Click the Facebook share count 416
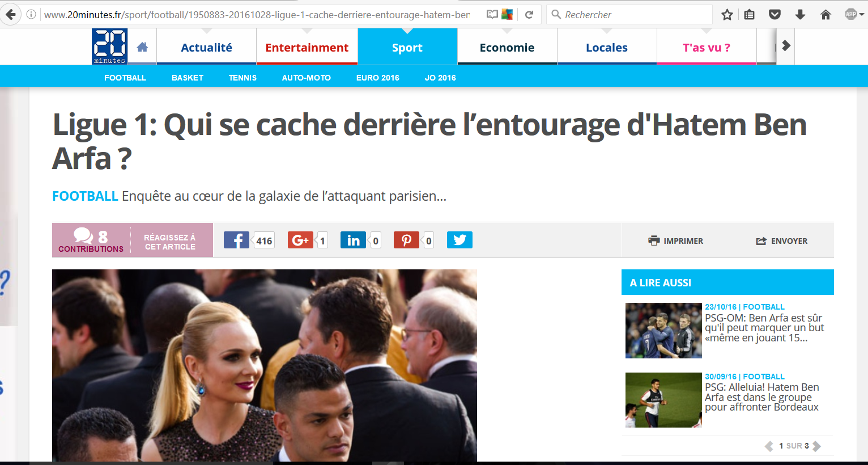 pyautogui.click(x=264, y=240)
